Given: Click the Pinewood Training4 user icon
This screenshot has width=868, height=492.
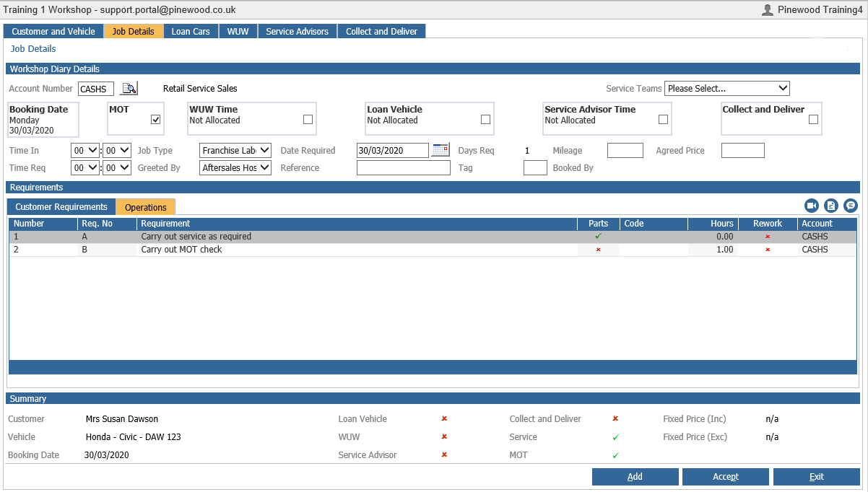Looking at the screenshot, I should point(768,10).
